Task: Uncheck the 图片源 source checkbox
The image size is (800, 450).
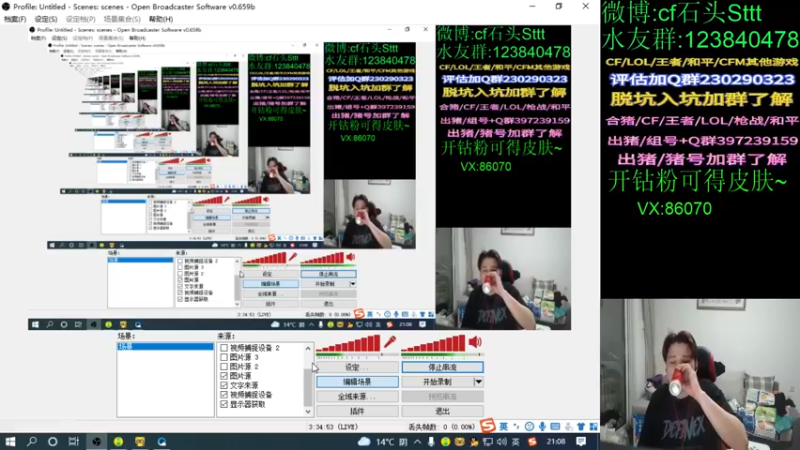Action: [224, 376]
